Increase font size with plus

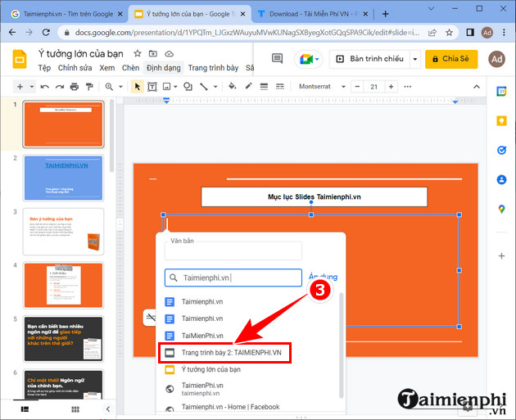391,87
